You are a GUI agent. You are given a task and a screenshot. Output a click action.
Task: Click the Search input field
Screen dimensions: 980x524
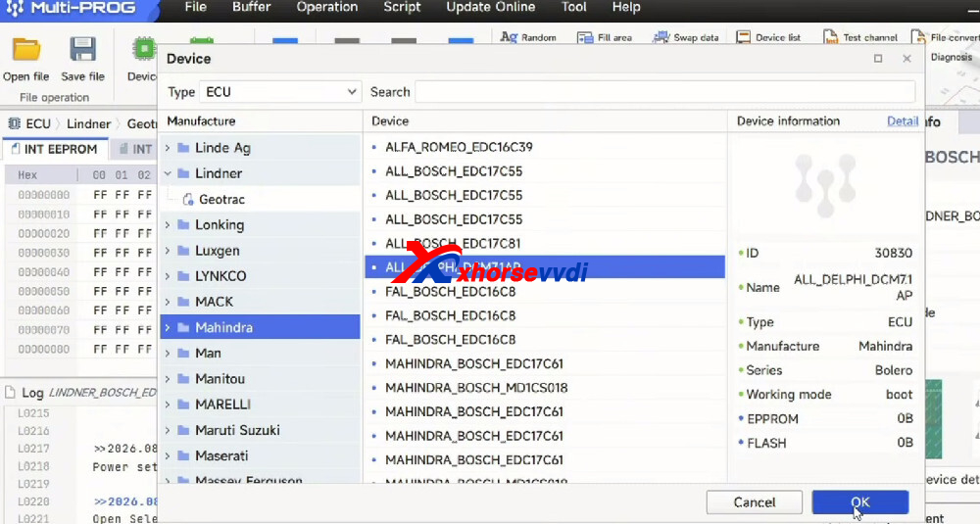(x=665, y=92)
